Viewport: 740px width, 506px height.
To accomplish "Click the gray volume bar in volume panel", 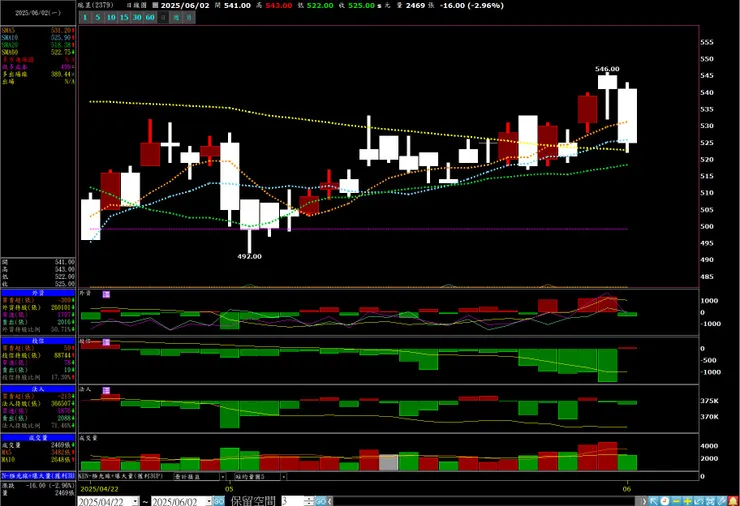I will click(x=388, y=463).
